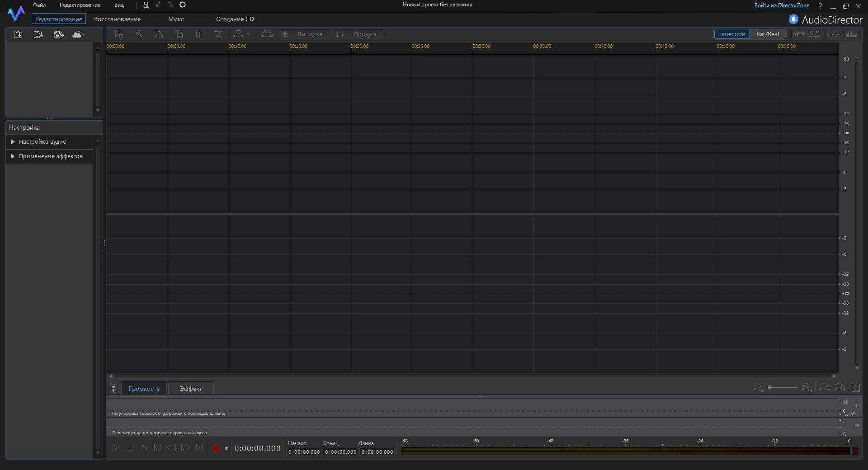
Task: Open the record options dropdown arrow
Action: point(226,449)
